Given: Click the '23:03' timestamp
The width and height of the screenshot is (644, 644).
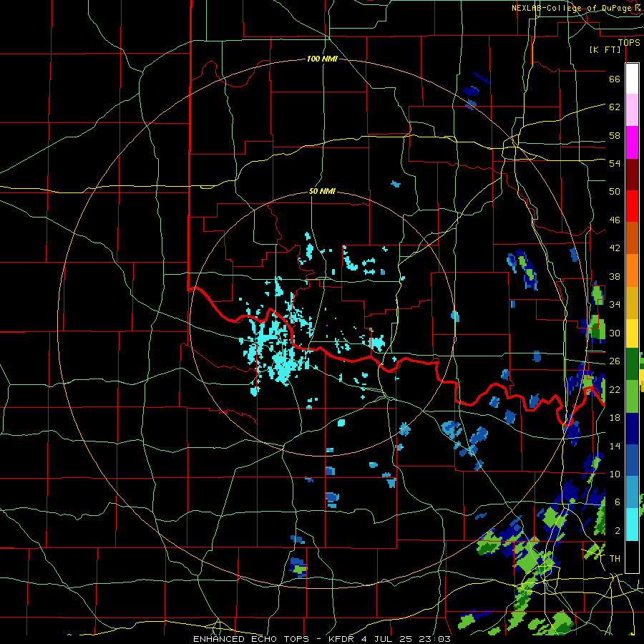Looking at the screenshot, I should tap(435, 639).
